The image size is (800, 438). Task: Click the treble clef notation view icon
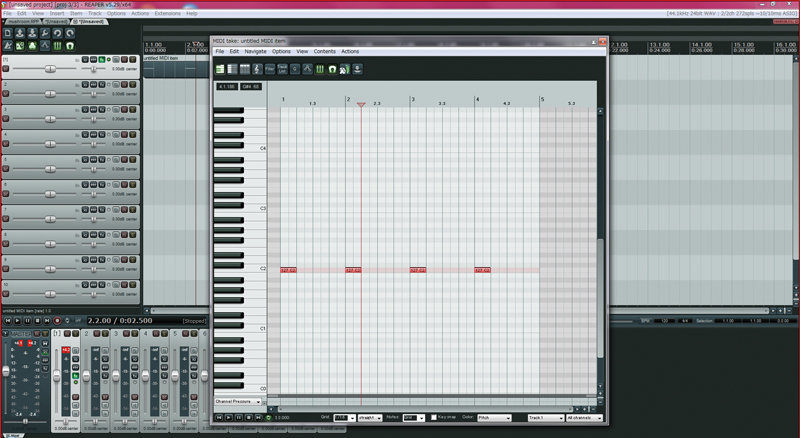[257, 68]
